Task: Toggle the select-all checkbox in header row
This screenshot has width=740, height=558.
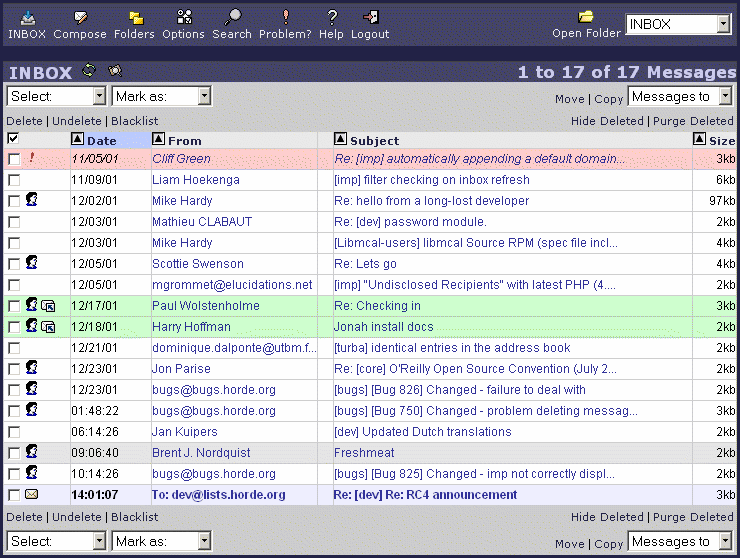Action: click(x=13, y=138)
